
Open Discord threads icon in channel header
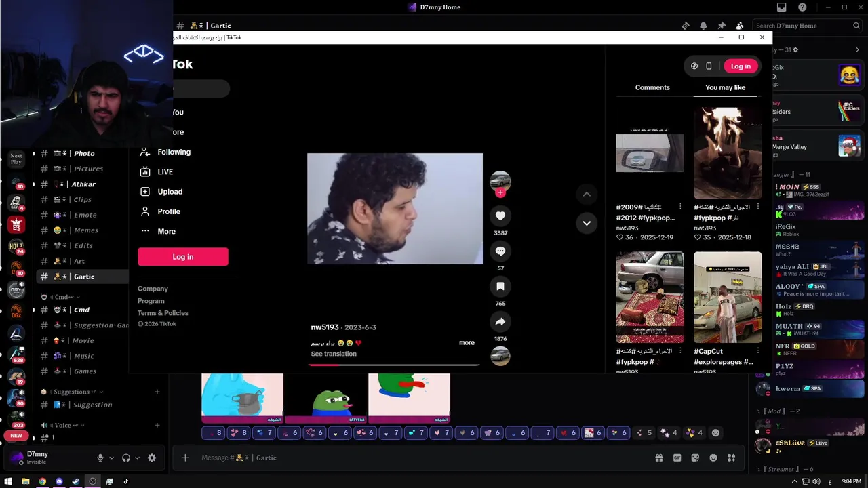[x=685, y=26]
